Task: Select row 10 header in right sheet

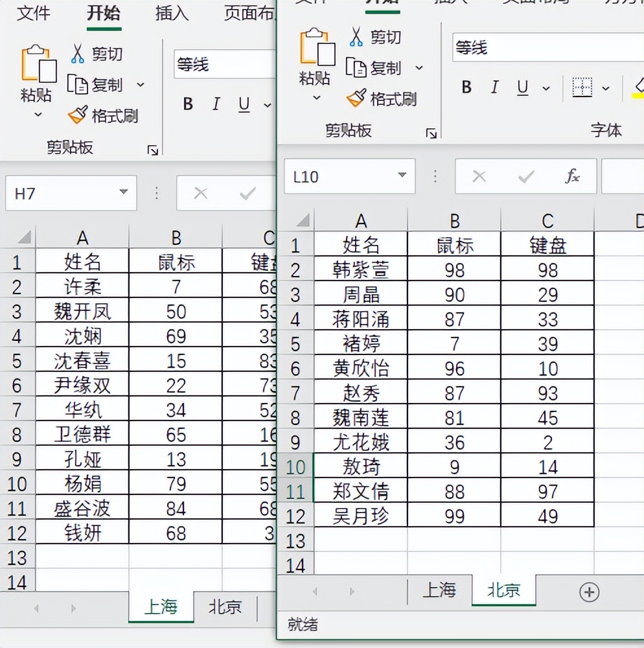Action: tap(295, 467)
